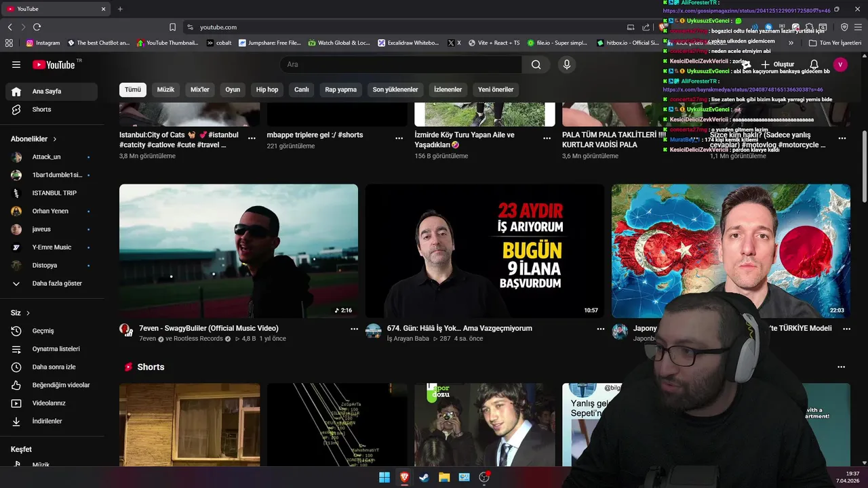868x488 pixels.
Task: Open İndirilenler downloads in the sidebar
Action: pyautogui.click(x=52, y=421)
